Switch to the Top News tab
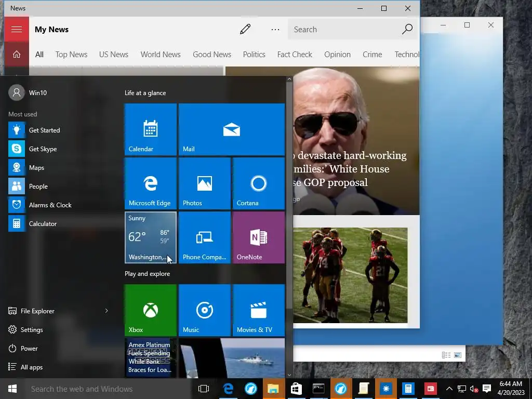The image size is (532, 399). tap(71, 55)
